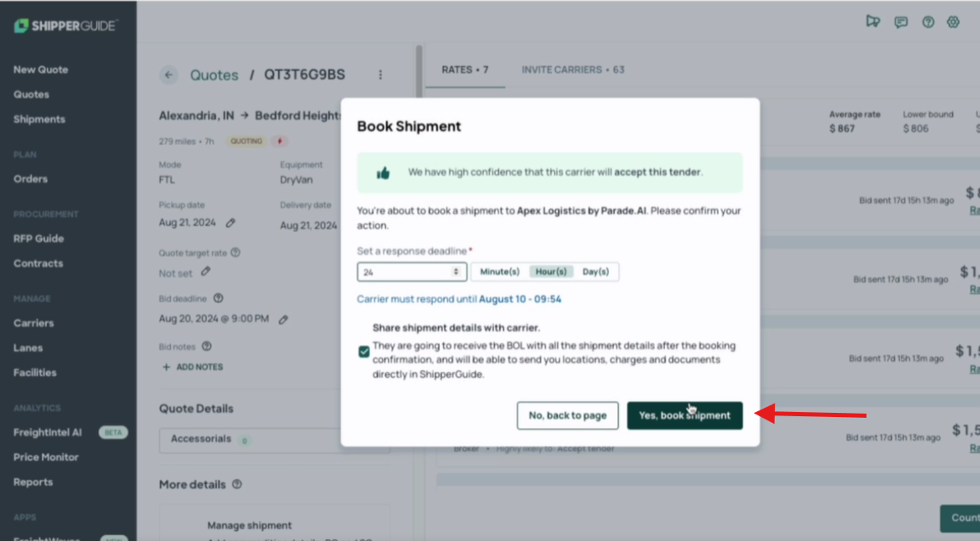Click bid deadline Aug 20, 2024 @ 9:00 PM

[214, 319]
